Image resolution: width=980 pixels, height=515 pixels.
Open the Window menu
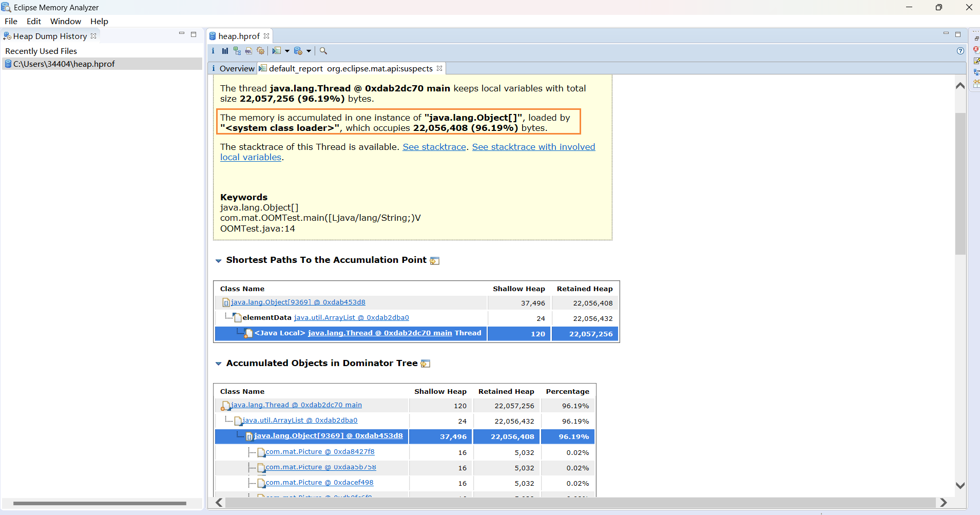[66, 21]
